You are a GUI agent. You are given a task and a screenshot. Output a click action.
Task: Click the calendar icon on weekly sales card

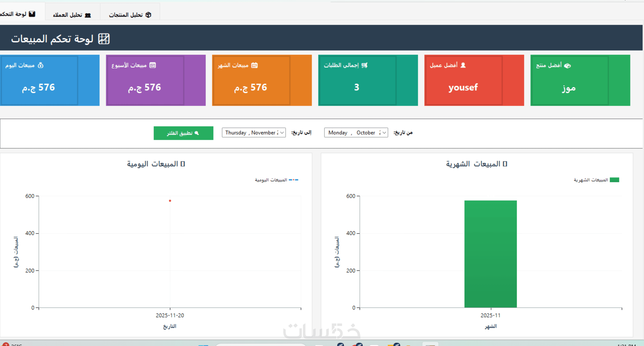153,65
